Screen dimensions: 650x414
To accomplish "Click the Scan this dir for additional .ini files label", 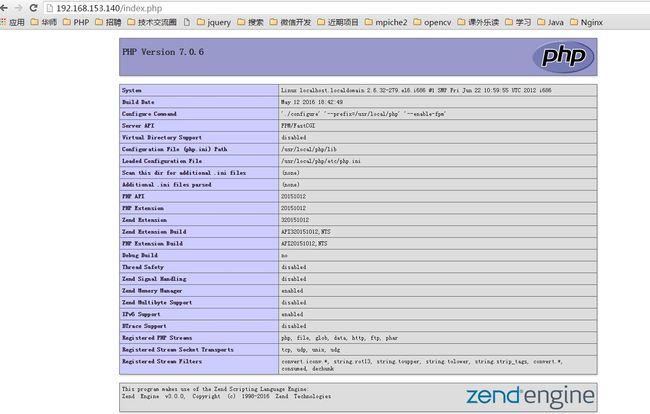I will (x=184, y=173).
